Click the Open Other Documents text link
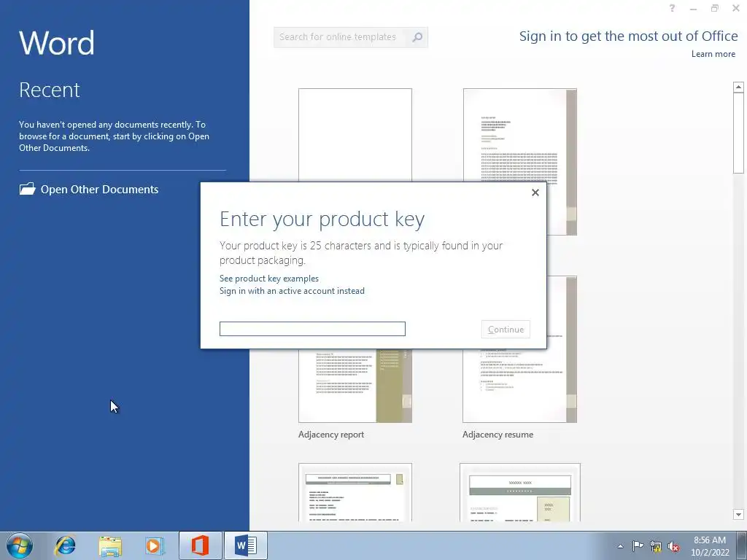Viewport: 747px width, 560px height. pyautogui.click(x=99, y=189)
